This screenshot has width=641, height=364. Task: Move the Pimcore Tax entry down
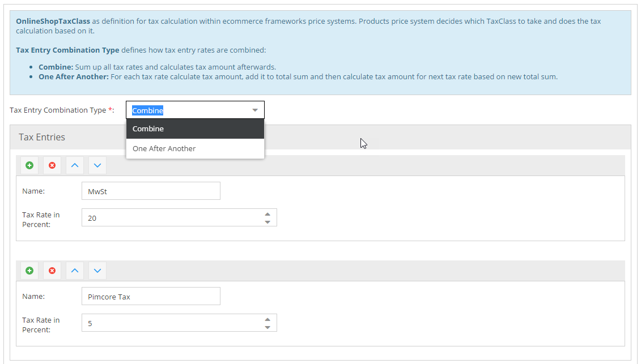[x=97, y=271]
